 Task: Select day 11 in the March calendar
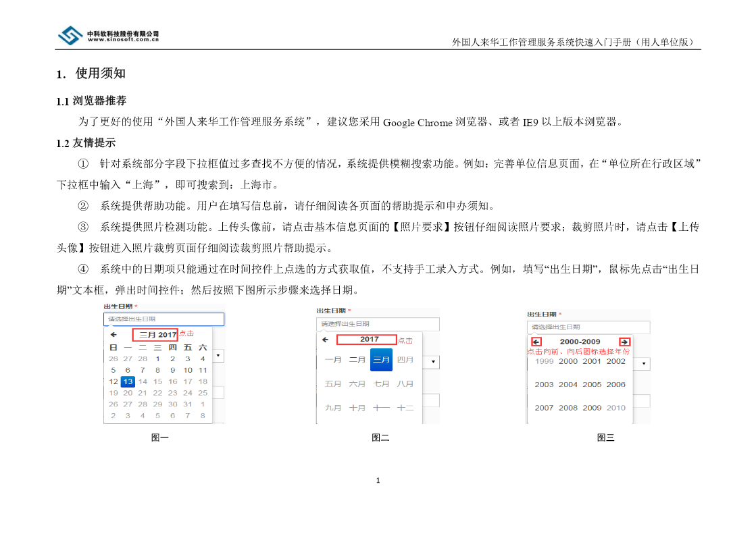(203, 370)
